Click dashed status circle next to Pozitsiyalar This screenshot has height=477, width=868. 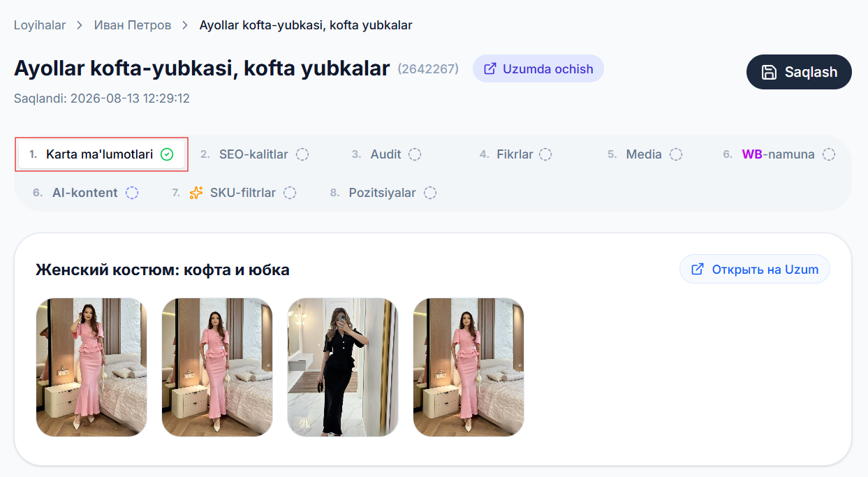click(430, 193)
